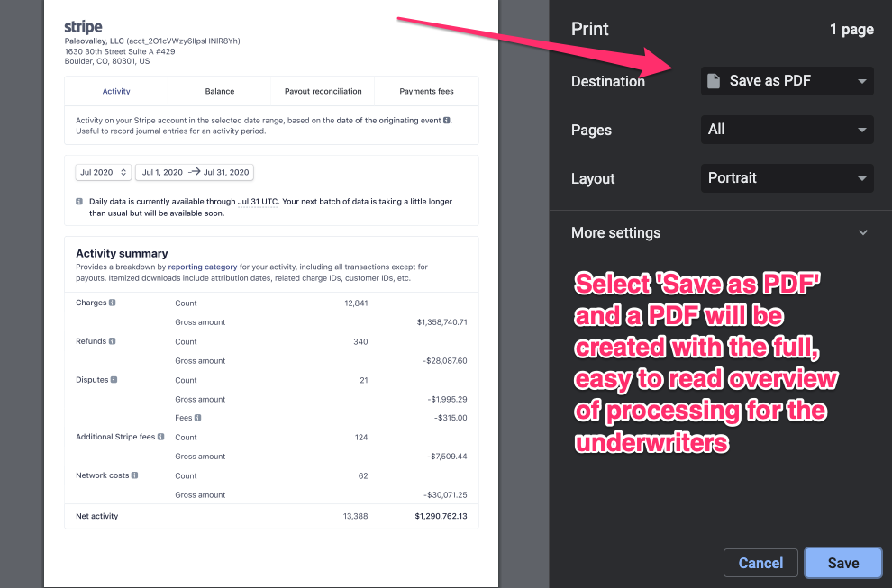Screen dimensions: 892x588
Task: Click the info icon beside Additional Stripe fees
Action: coord(161,437)
